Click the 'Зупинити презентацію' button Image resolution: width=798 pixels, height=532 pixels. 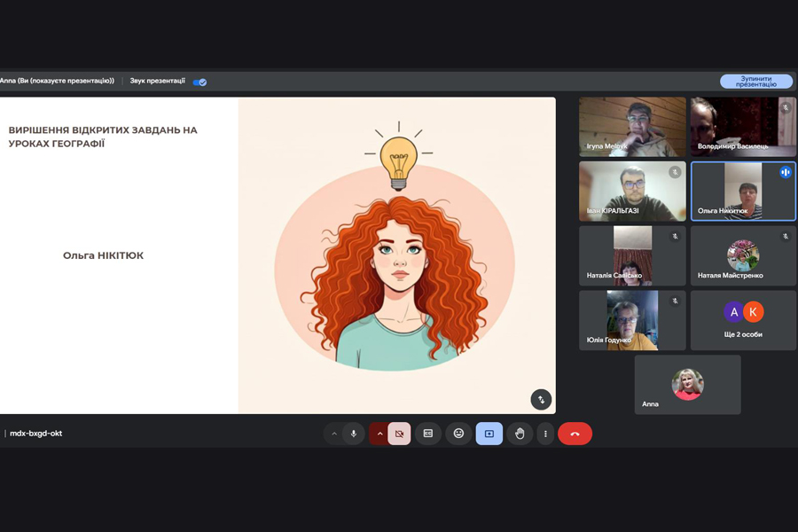[755, 82]
